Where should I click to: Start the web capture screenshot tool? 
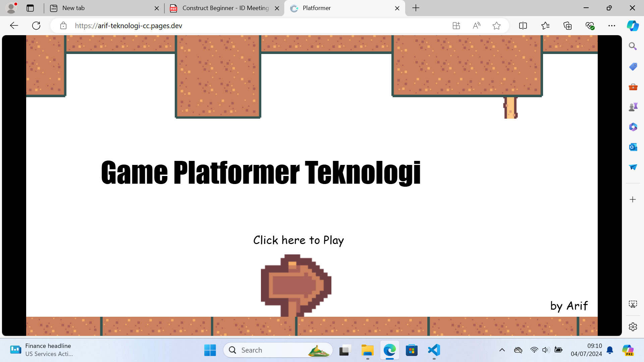[x=633, y=304]
